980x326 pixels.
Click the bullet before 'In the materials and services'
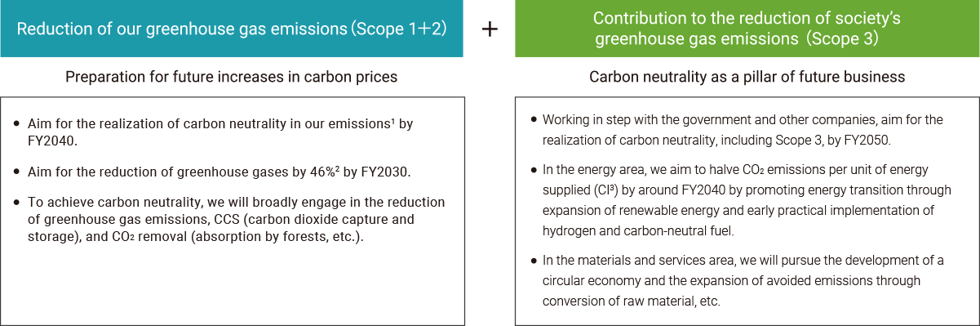click(x=534, y=260)
